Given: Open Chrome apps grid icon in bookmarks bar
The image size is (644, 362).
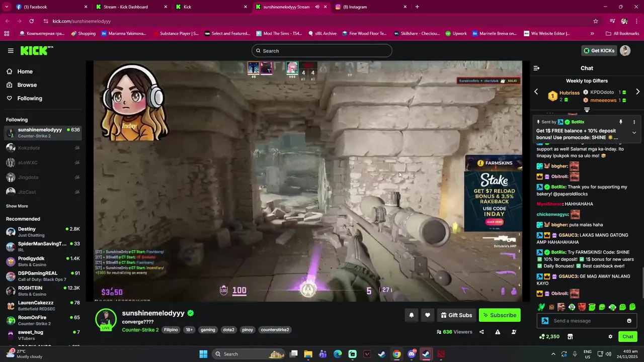Looking at the screenshot, I should tap(7, 33).
